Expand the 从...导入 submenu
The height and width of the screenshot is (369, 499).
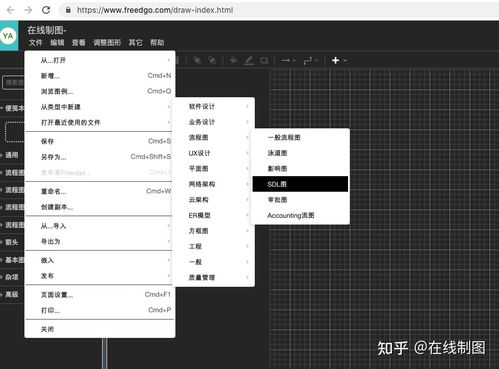(100, 226)
